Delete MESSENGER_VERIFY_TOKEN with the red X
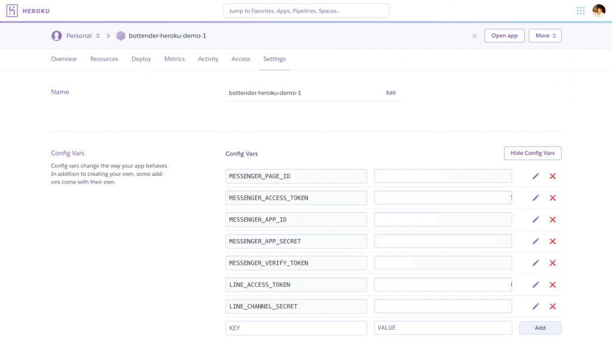612x364 pixels. tap(552, 263)
